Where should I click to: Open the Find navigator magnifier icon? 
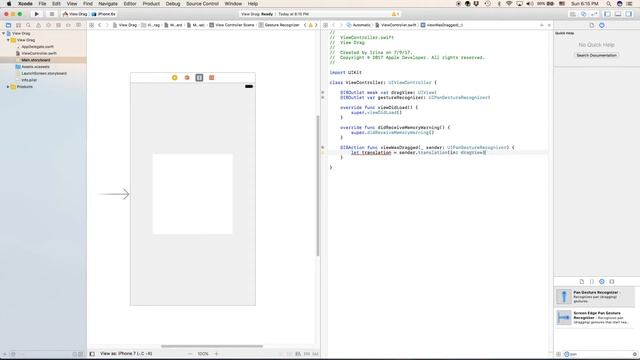tap(29, 25)
